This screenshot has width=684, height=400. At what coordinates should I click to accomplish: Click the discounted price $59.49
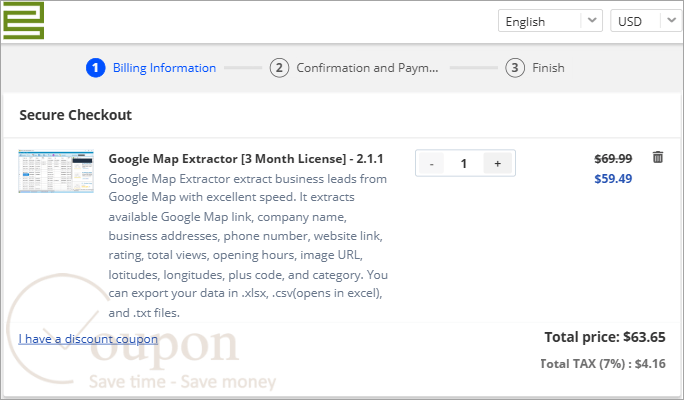[613, 178]
